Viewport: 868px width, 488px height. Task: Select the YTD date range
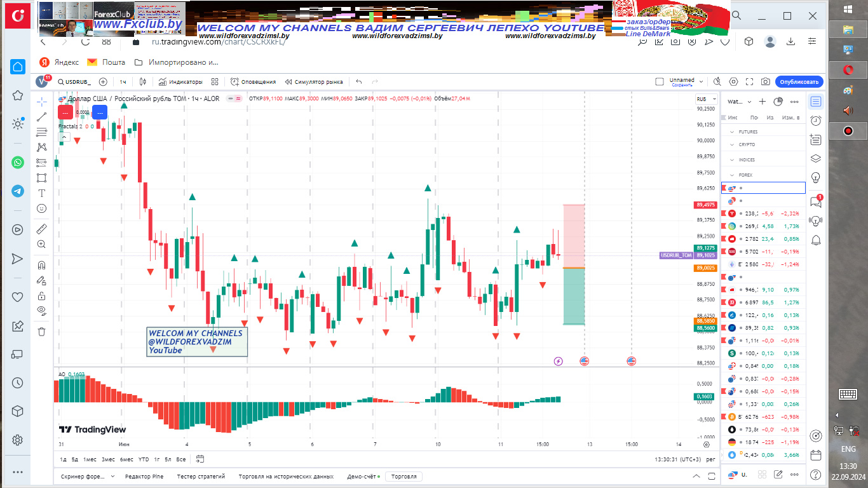[x=144, y=459]
